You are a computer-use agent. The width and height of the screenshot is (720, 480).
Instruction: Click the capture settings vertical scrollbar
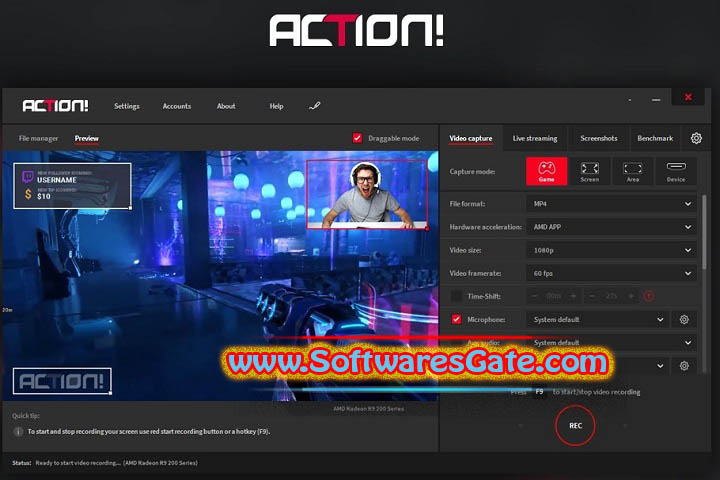point(704,232)
